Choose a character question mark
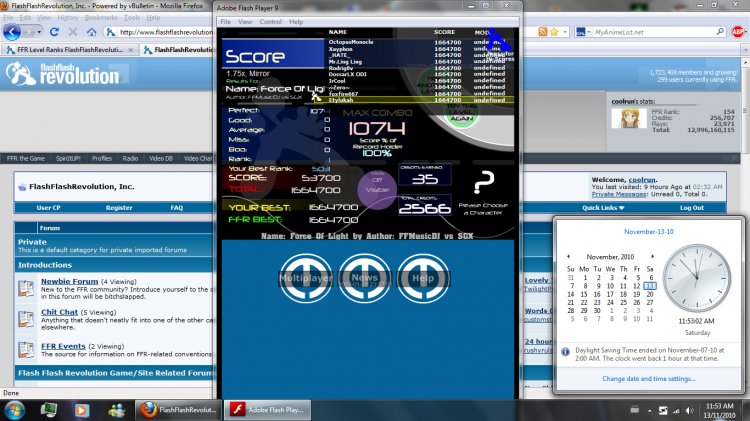750x421 pixels. (x=484, y=182)
